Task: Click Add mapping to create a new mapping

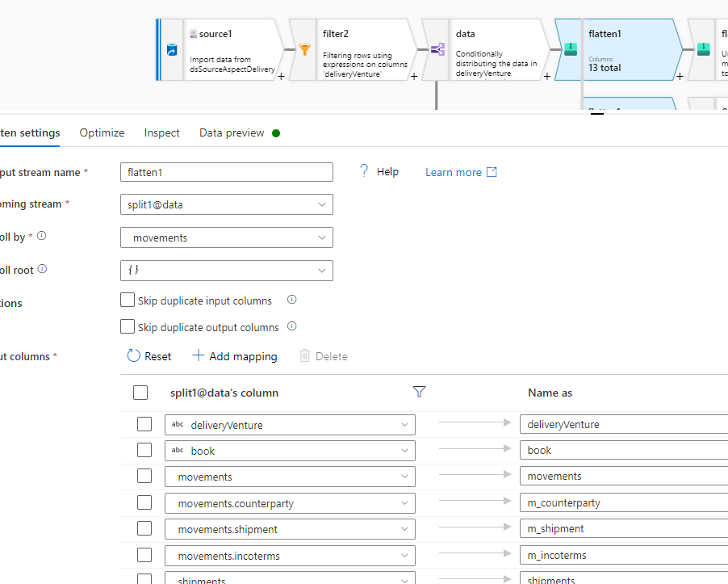Action: (234, 355)
